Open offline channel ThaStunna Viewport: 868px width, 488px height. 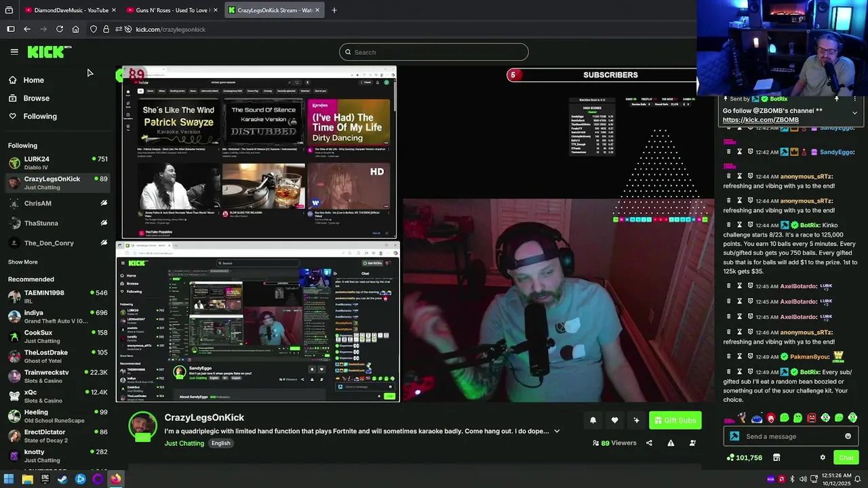click(x=58, y=223)
